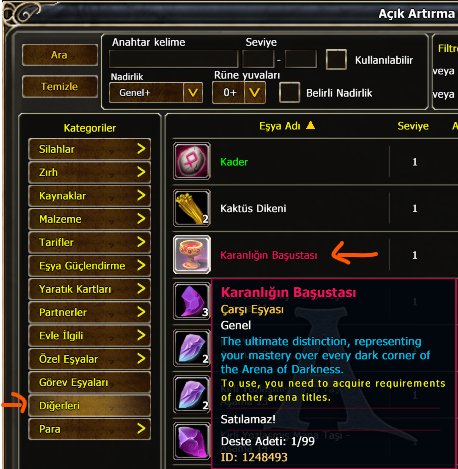Open the Diğerleri category
This screenshot has height=469, width=458.
pos(89,406)
